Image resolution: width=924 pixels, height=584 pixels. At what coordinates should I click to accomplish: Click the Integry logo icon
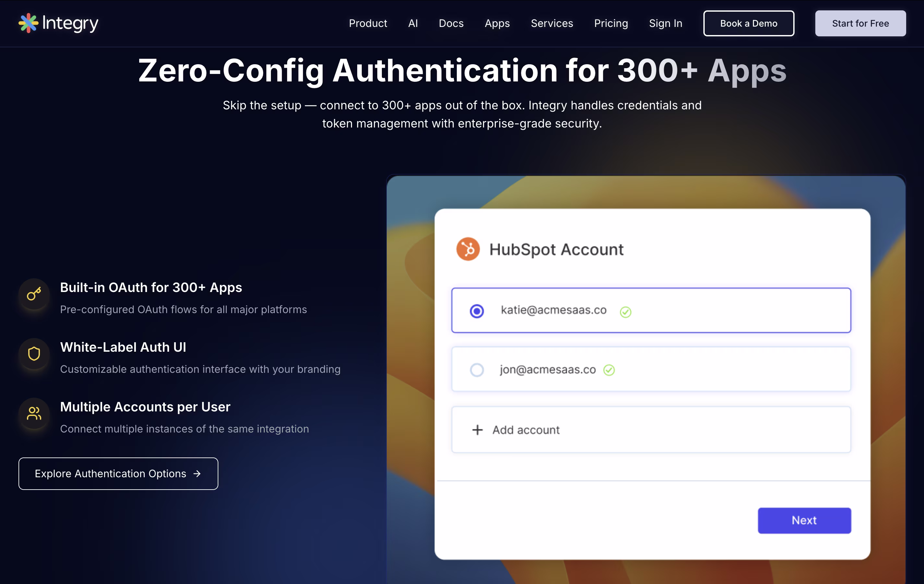pos(29,23)
